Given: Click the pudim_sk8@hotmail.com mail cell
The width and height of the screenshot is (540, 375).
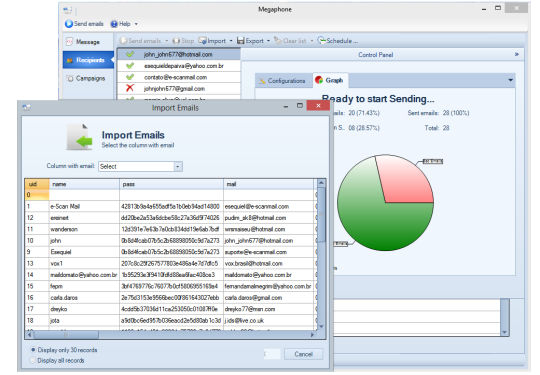Looking at the screenshot, I should (269, 218).
